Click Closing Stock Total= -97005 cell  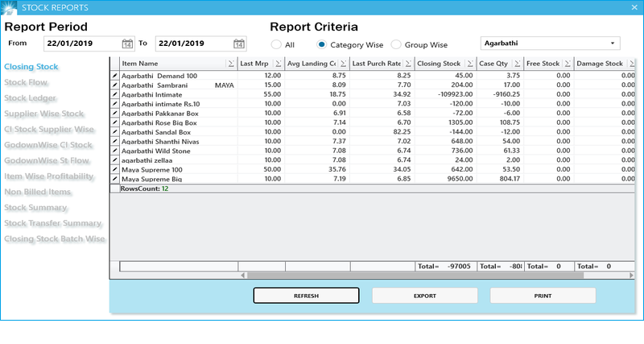click(446, 267)
